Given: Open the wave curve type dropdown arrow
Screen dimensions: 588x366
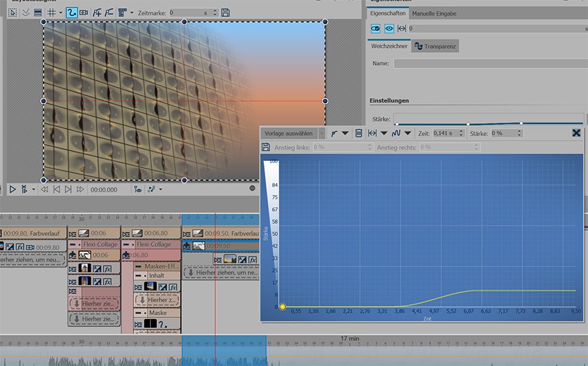Looking at the screenshot, I should click(407, 133).
